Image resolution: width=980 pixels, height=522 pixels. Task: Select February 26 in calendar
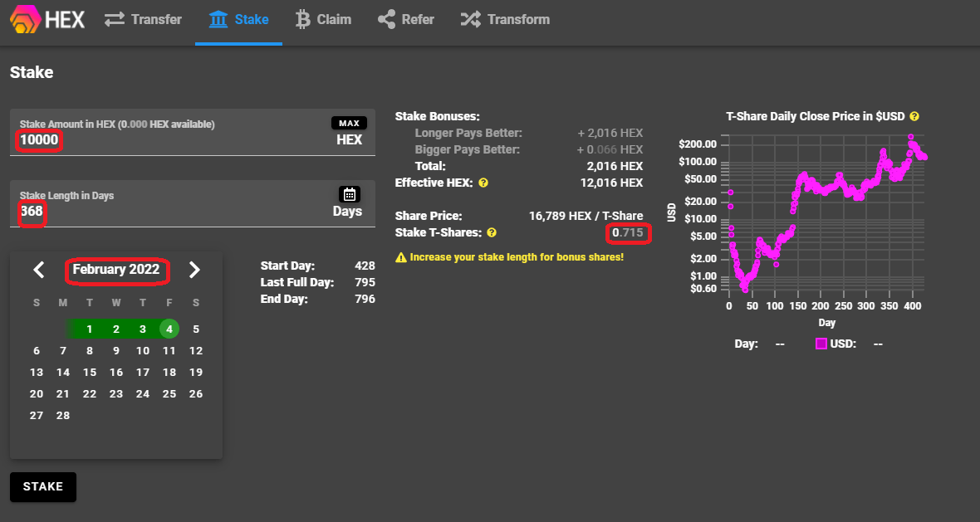pyautogui.click(x=196, y=394)
